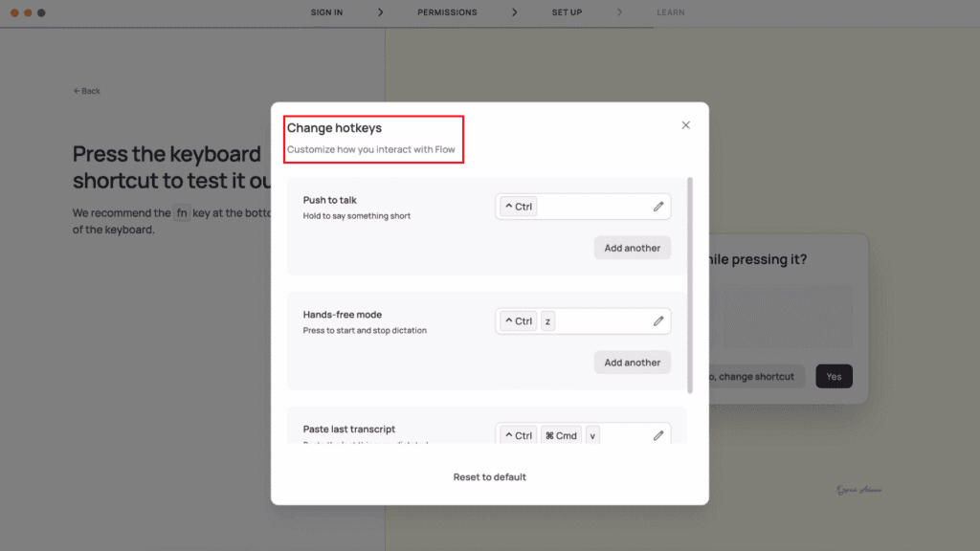Screen dimensions: 980x551
Task: Click the z key chip in Hands-free mode
Action: click(x=547, y=321)
